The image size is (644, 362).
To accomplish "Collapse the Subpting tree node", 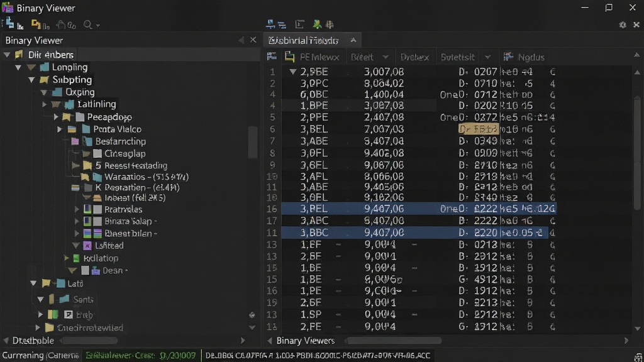I will point(31,80).
